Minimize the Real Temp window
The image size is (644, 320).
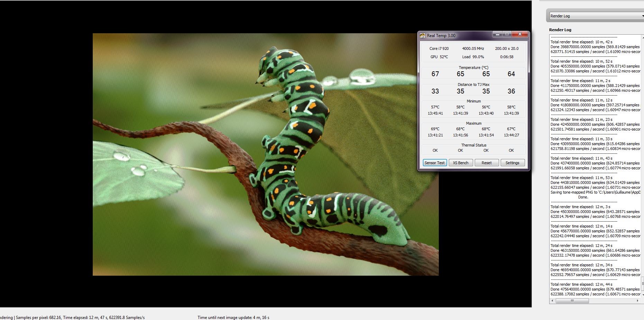tap(497, 34)
